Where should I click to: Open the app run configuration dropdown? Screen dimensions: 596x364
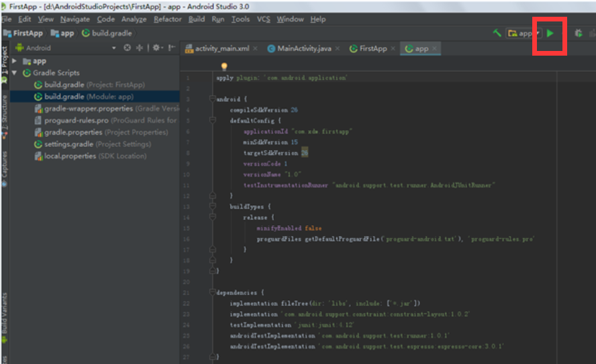click(524, 34)
